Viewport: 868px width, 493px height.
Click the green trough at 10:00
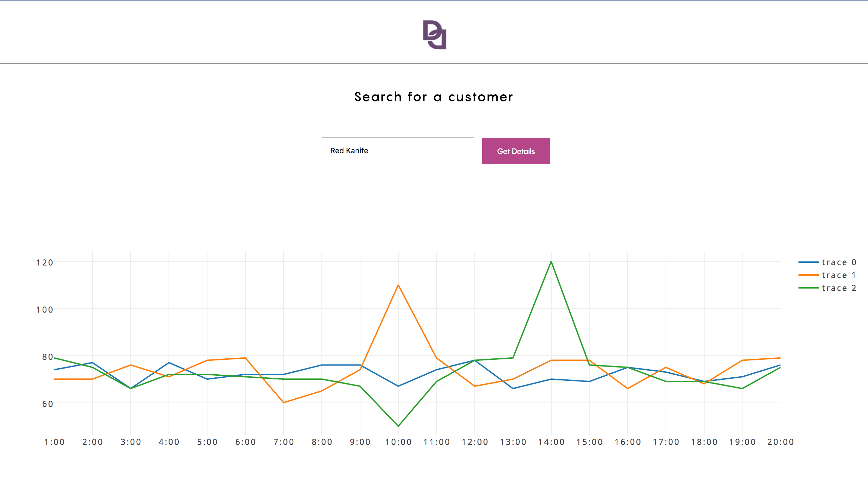point(398,426)
